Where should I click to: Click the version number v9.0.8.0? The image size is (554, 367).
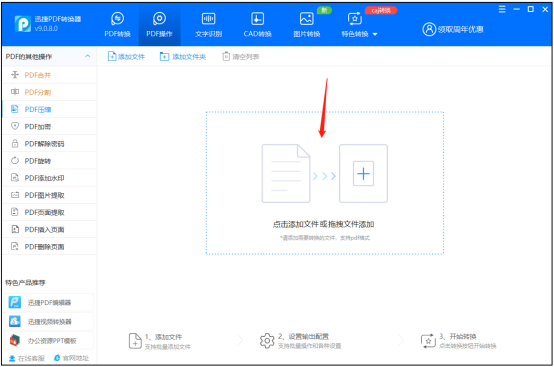tap(46, 29)
